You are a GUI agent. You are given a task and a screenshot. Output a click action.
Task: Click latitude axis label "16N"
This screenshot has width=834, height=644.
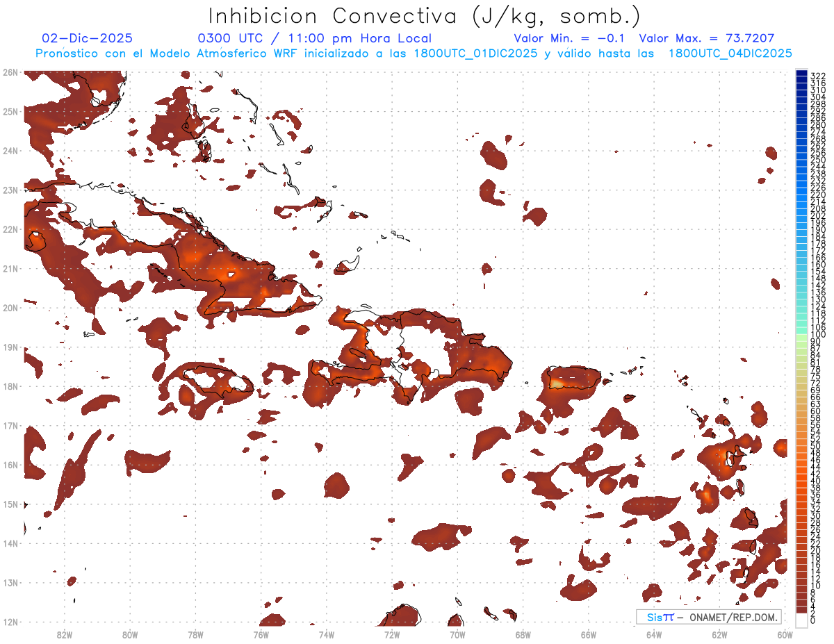10,465
